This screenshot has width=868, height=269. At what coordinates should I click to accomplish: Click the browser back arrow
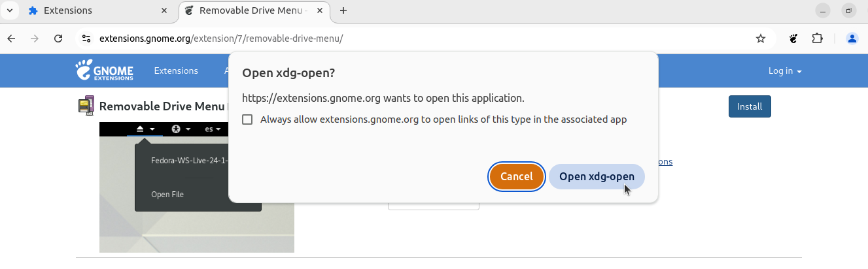point(11,39)
